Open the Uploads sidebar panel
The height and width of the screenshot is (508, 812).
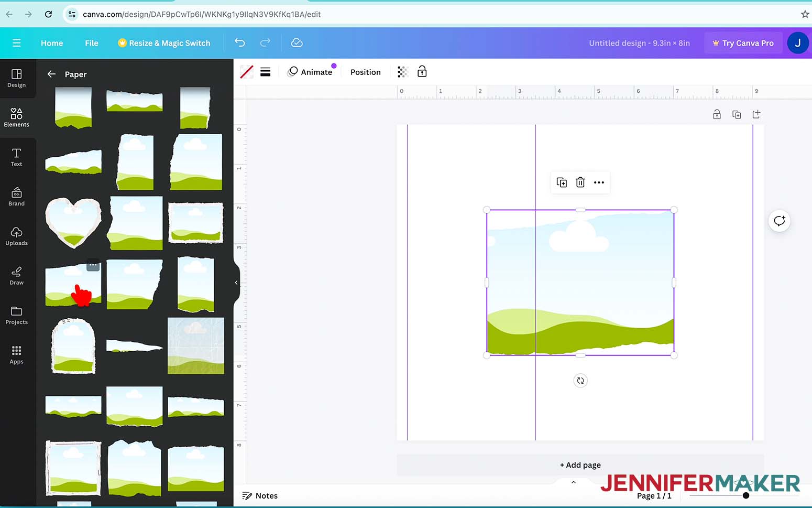[17, 236]
